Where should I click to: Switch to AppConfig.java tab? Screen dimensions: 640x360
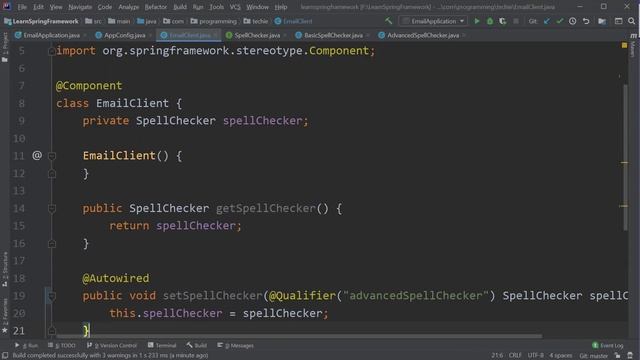[x=124, y=35]
